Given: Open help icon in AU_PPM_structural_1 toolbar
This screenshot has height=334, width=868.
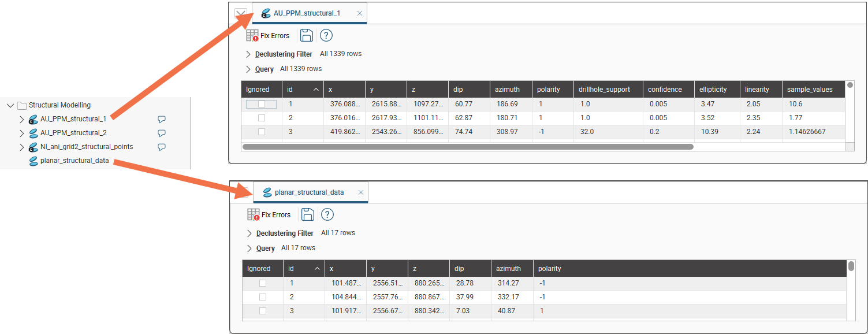Looking at the screenshot, I should coord(326,36).
